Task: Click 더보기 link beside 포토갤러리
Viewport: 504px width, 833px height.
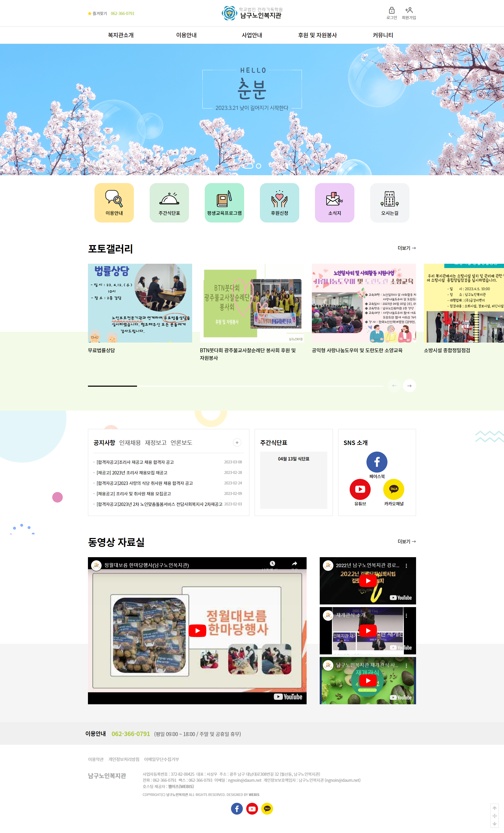Action: (x=407, y=248)
